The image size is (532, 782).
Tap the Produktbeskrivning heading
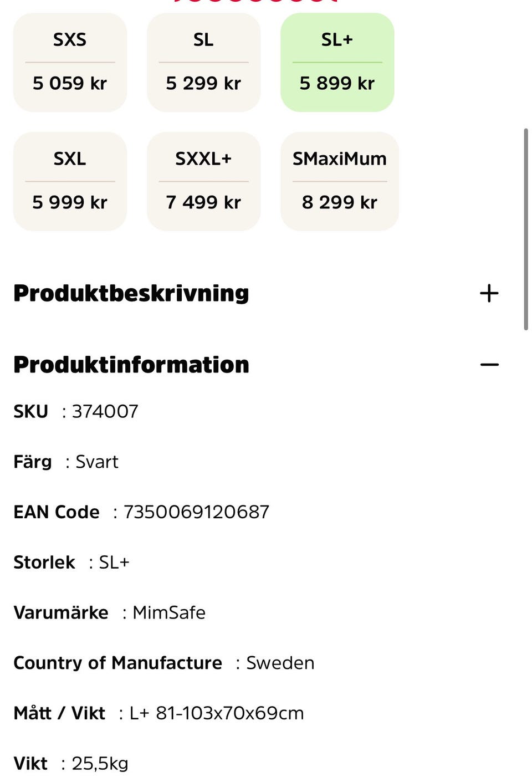[x=131, y=293]
